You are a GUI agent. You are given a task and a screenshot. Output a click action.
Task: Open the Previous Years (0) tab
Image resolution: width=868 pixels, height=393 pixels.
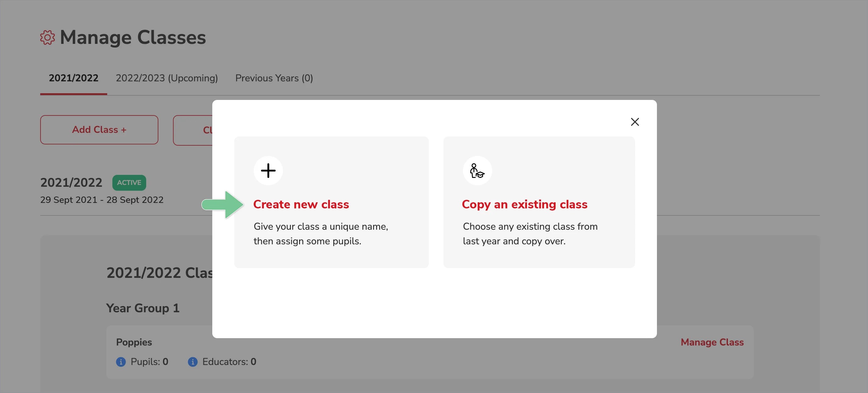[x=273, y=78]
